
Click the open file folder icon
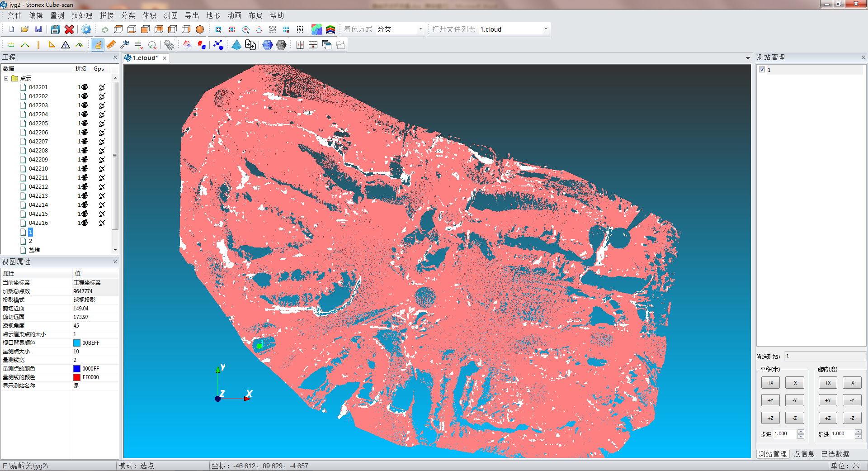click(25, 29)
